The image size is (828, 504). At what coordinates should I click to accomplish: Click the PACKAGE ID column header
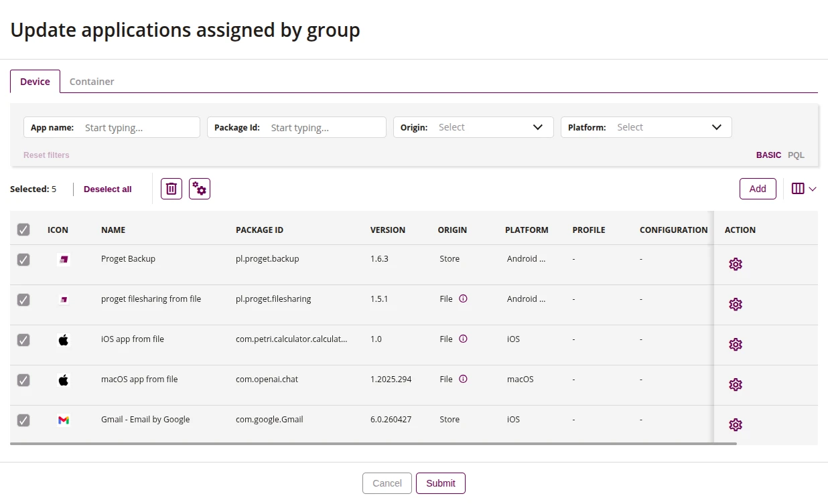pos(259,230)
